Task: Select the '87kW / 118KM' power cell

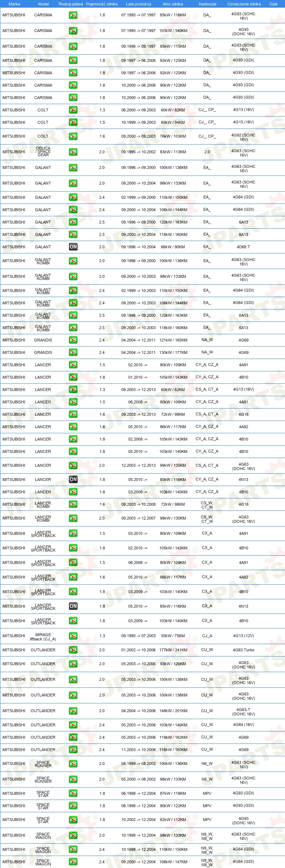Action: pyautogui.click(x=173, y=793)
